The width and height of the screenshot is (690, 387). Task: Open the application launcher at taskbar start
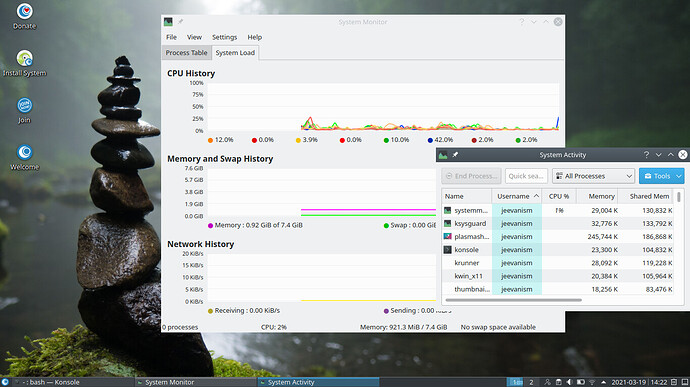5,382
